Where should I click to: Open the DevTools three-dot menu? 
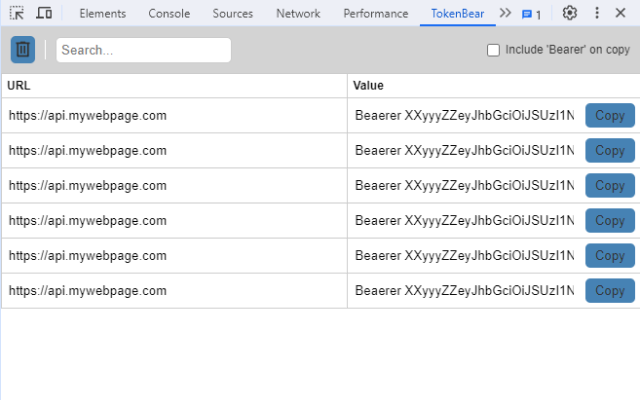pos(597,14)
